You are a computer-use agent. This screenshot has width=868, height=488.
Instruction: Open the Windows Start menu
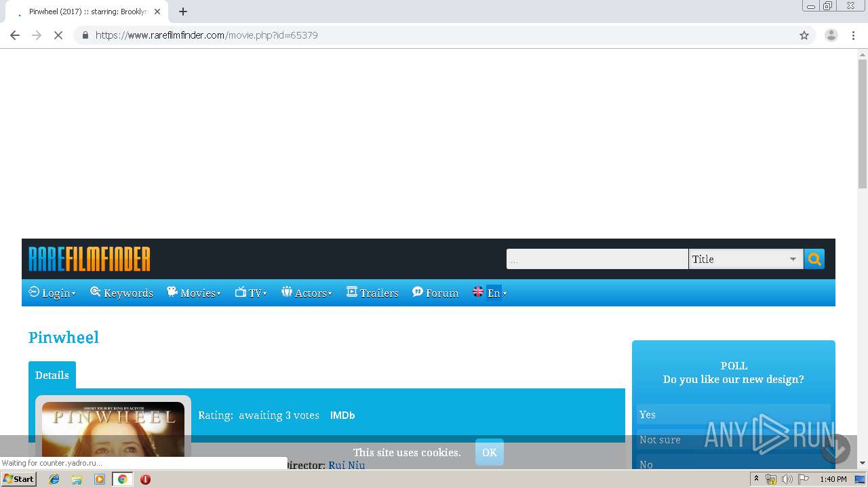point(18,479)
